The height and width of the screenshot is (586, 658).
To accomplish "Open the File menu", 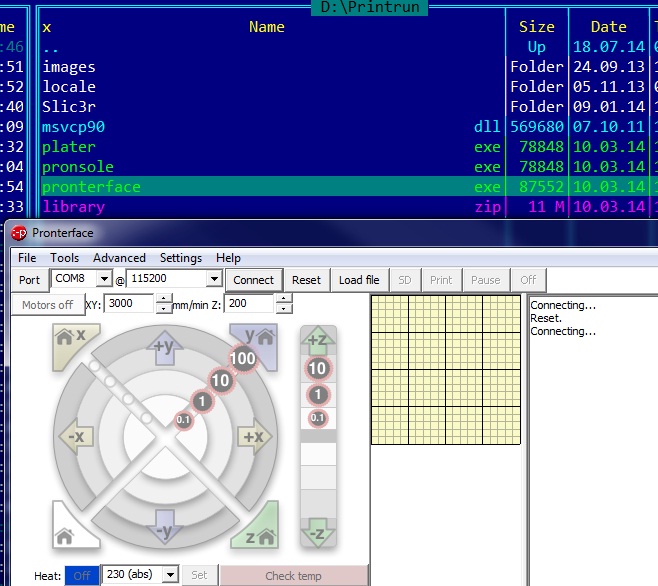I will [27, 258].
